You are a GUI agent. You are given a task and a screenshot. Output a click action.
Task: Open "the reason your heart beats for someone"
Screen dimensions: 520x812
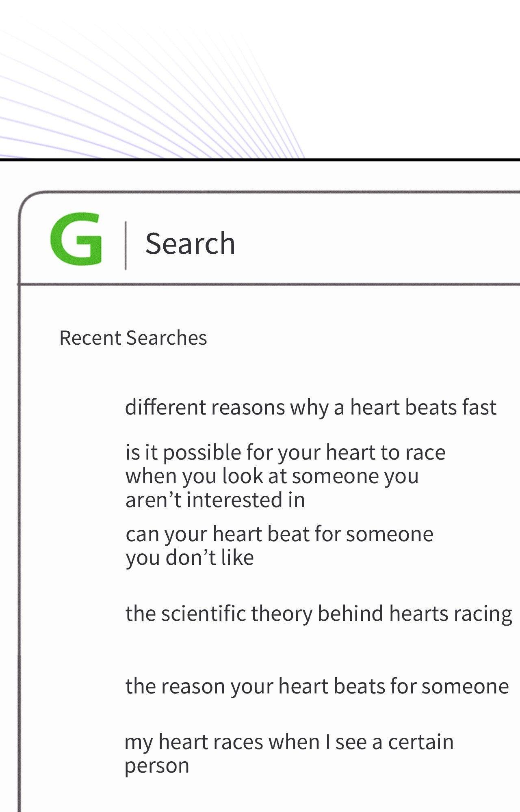317,686
